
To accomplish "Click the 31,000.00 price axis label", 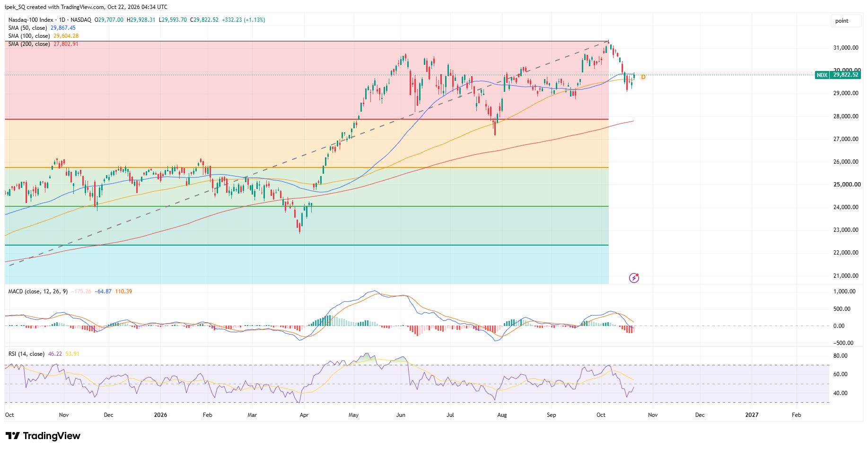I will coord(846,48).
